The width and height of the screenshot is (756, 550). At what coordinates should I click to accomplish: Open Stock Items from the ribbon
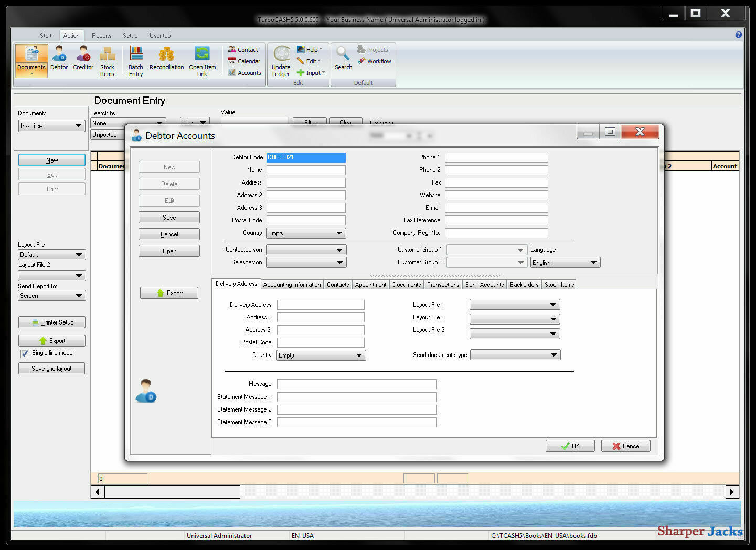point(107,61)
